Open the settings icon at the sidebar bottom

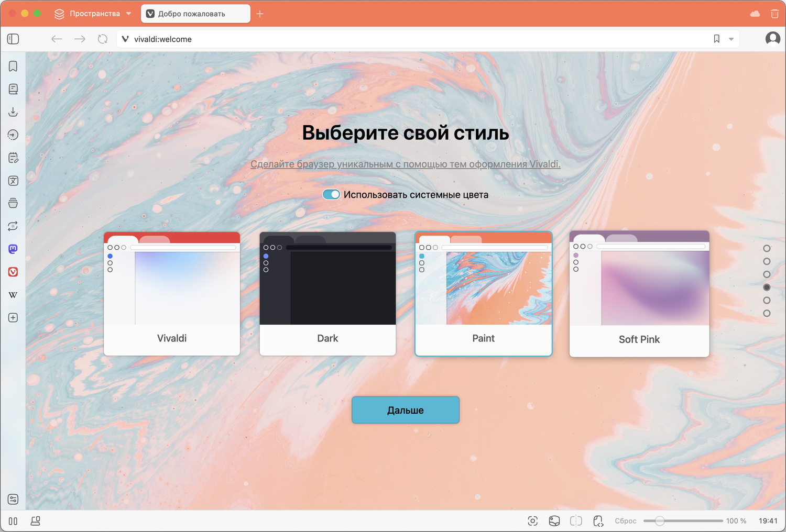(13, 500)
